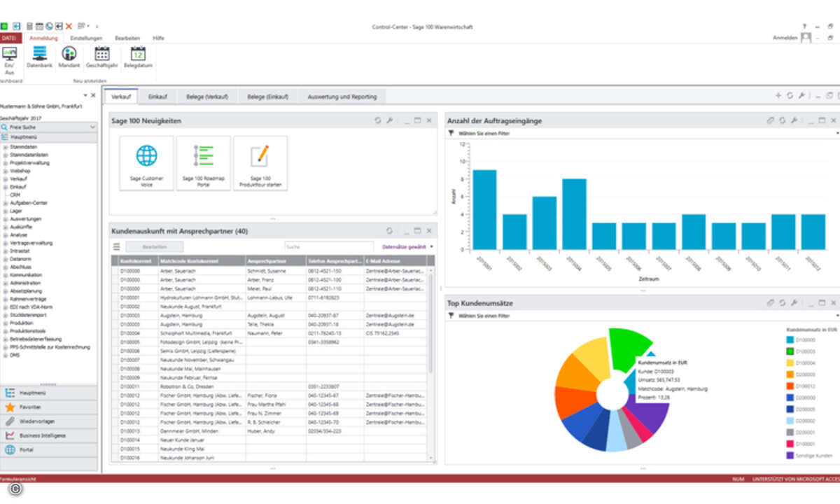Switch to the Einkauf dashboard tab

tap(157, 97)
